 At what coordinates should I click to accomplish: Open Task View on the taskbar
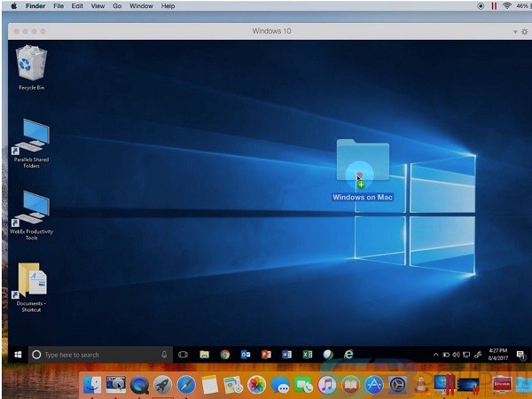click(x=183, y=355)
